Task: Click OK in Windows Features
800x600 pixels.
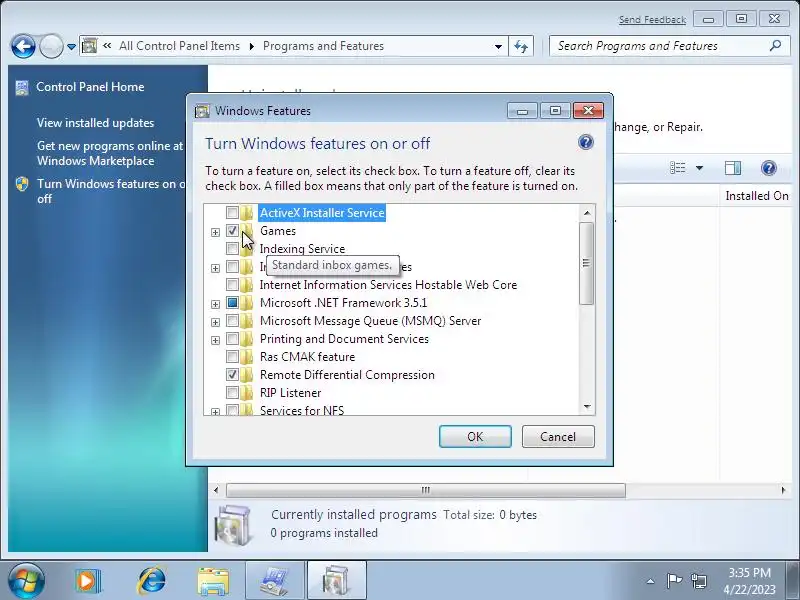Action: (x=475, y=437)
